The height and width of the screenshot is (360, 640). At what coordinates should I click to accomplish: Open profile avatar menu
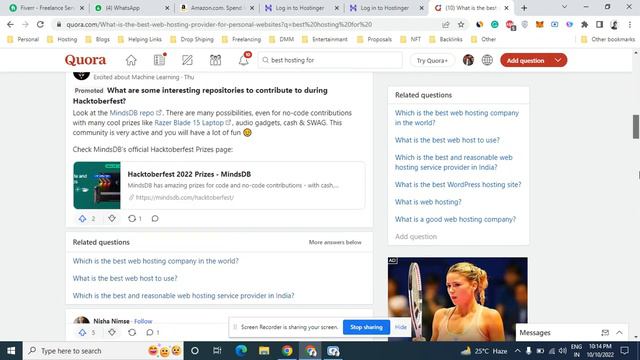468,60
